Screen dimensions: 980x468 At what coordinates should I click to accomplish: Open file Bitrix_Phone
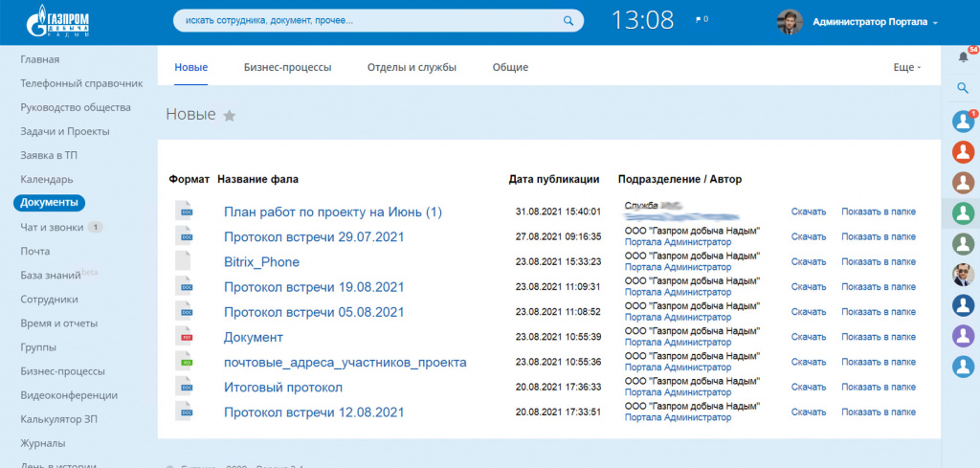click(261, 262)
